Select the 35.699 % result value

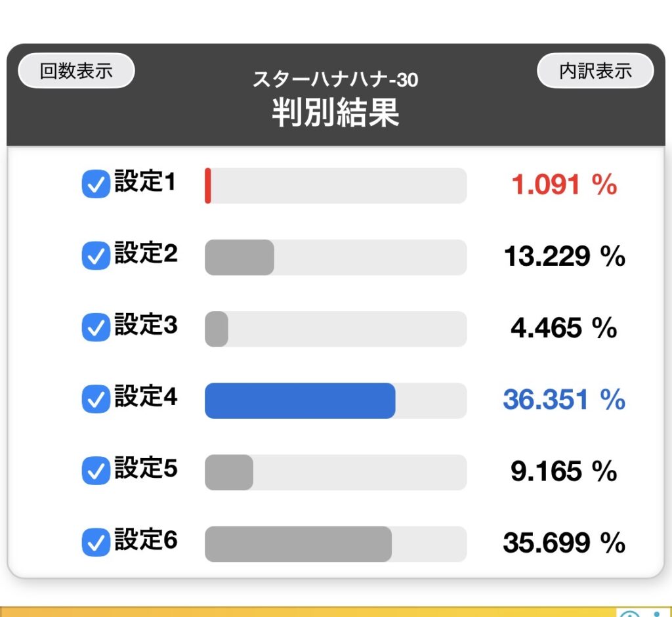[x=564, y=543]
